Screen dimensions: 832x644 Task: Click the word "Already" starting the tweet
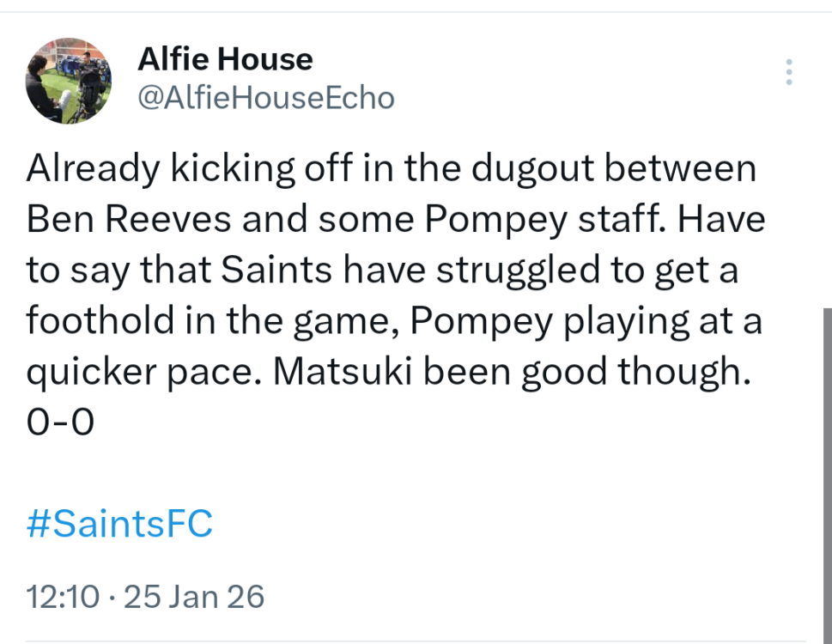click(92, 169)
